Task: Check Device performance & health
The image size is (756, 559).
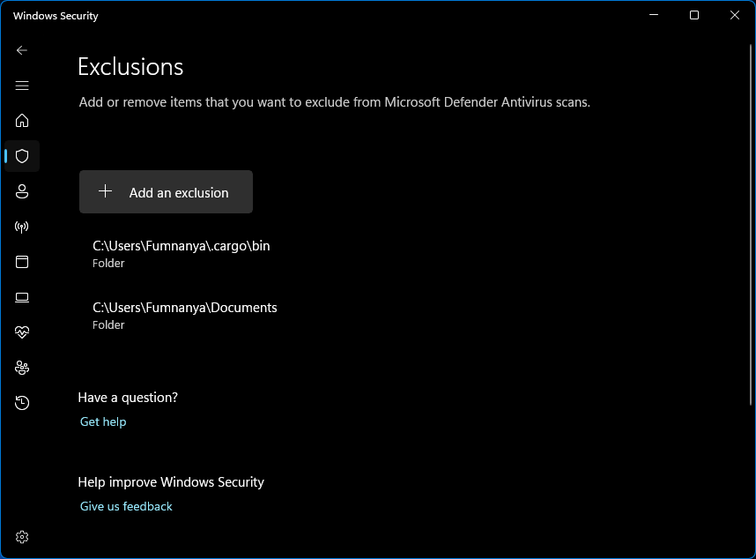Action: click(21, 332)
